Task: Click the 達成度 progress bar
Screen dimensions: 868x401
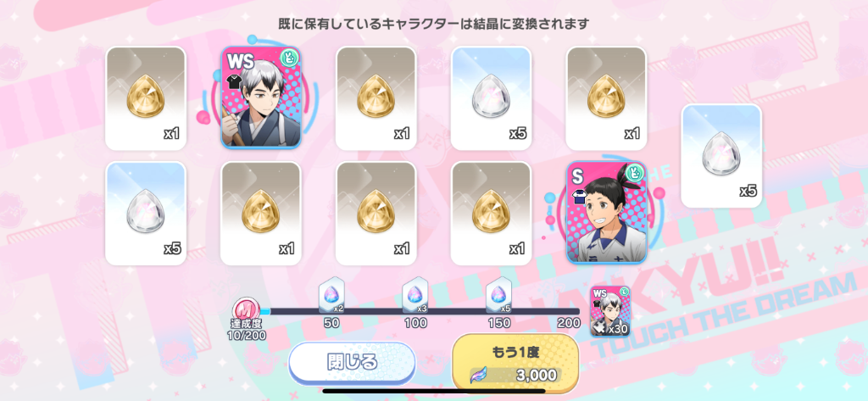Action: pyautogui.click(x=415, y=312)
